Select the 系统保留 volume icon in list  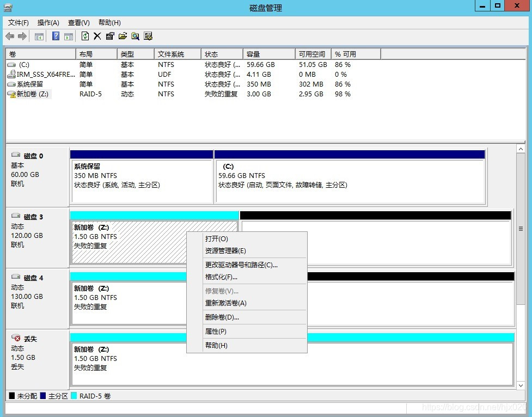tap(11, 84)
